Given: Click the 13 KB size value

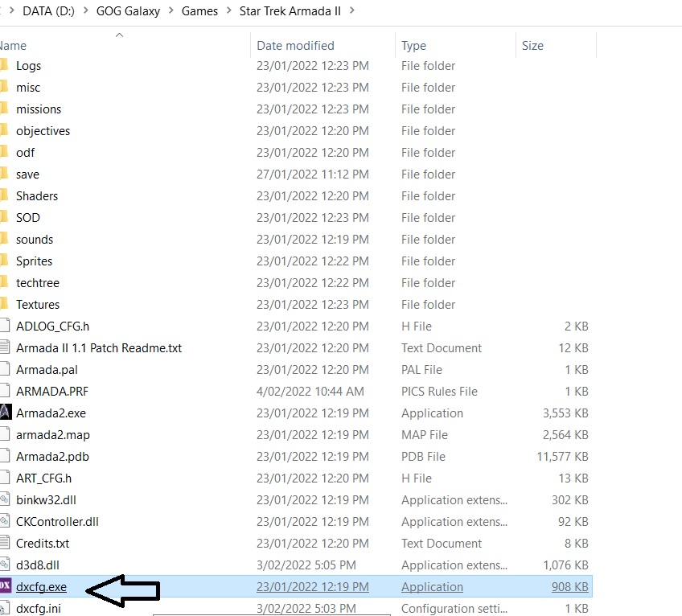Looking at the screenshot, I should (573, 478).
